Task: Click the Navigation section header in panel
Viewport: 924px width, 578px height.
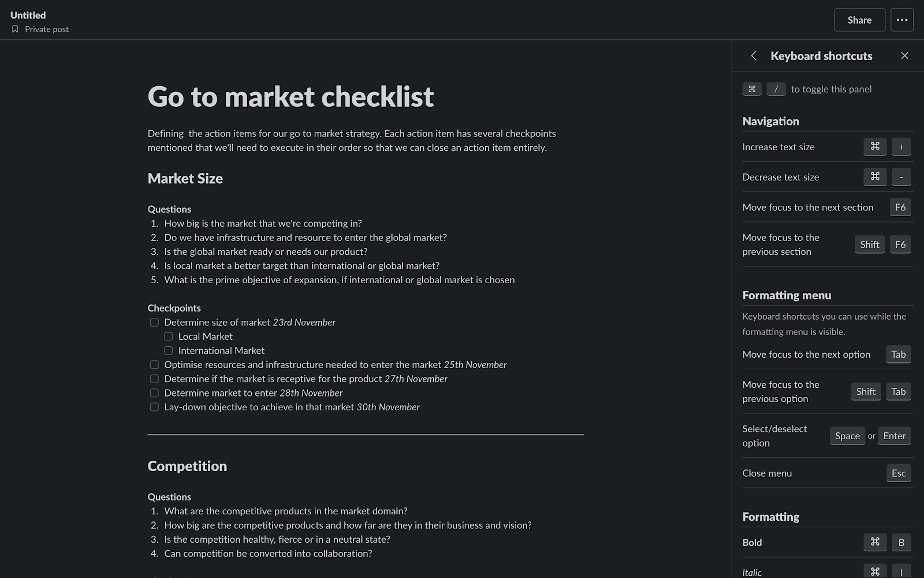Action: pyautogui.click(x=770, y=121)
